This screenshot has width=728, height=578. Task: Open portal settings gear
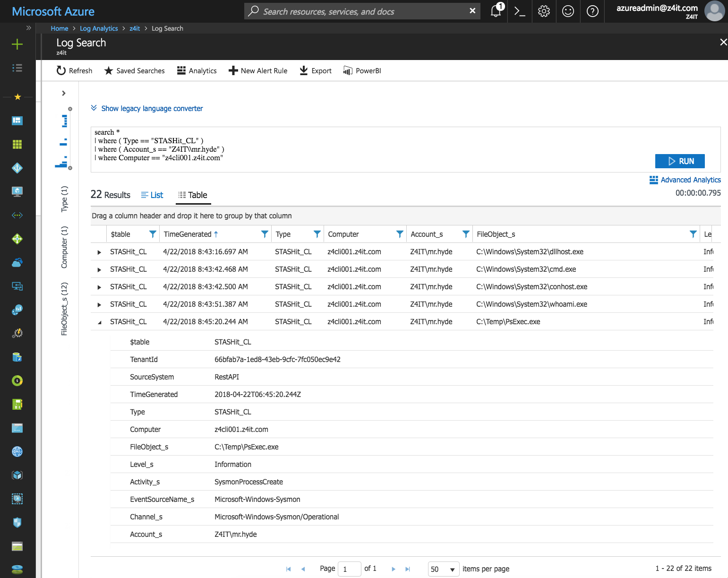544,11
